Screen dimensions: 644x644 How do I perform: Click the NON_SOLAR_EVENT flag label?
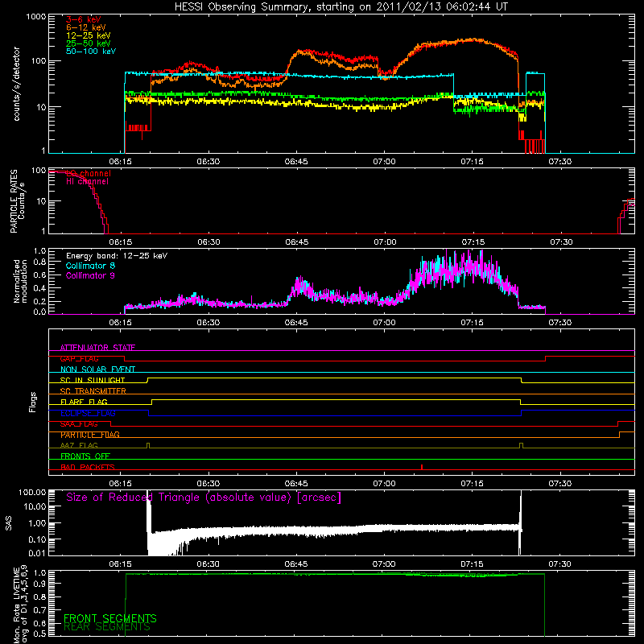(x=97, y=369)
